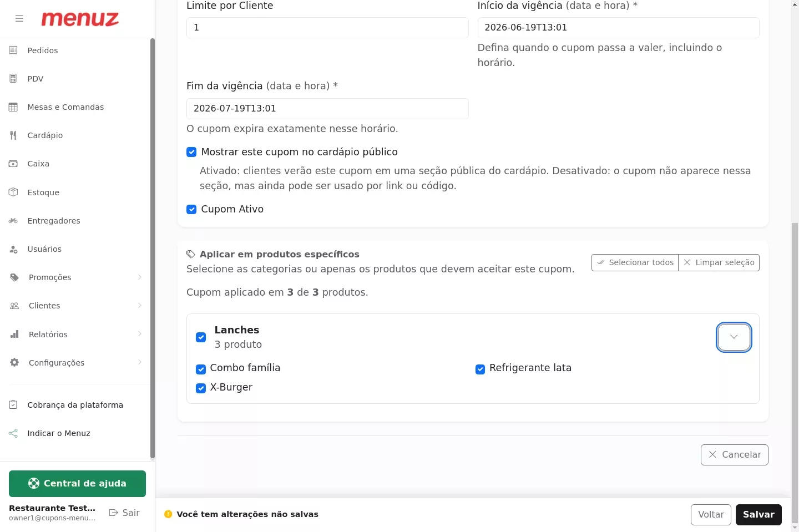
Task: Collapse the Lanches category chevron
Action: tap(734, 337)
